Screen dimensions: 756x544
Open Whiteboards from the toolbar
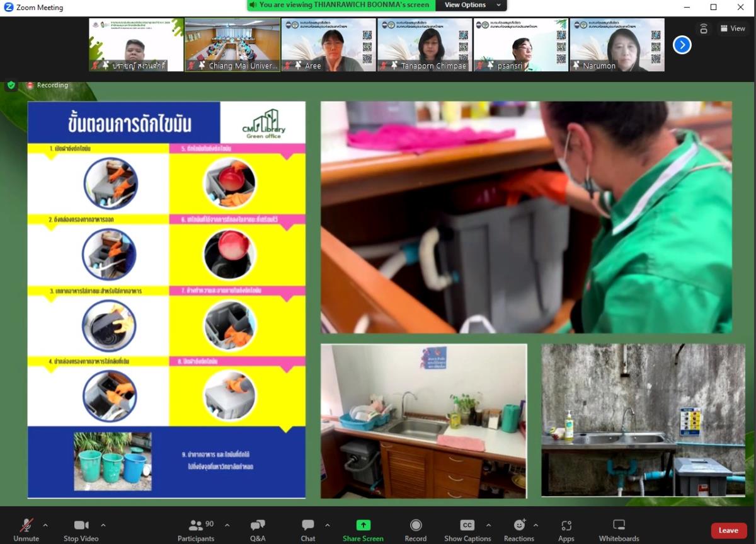click(619, 530)
